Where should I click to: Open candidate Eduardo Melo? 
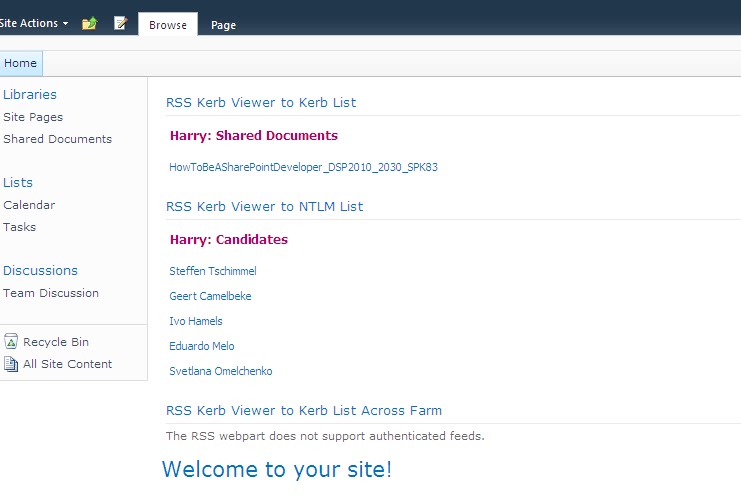[202, 346]
